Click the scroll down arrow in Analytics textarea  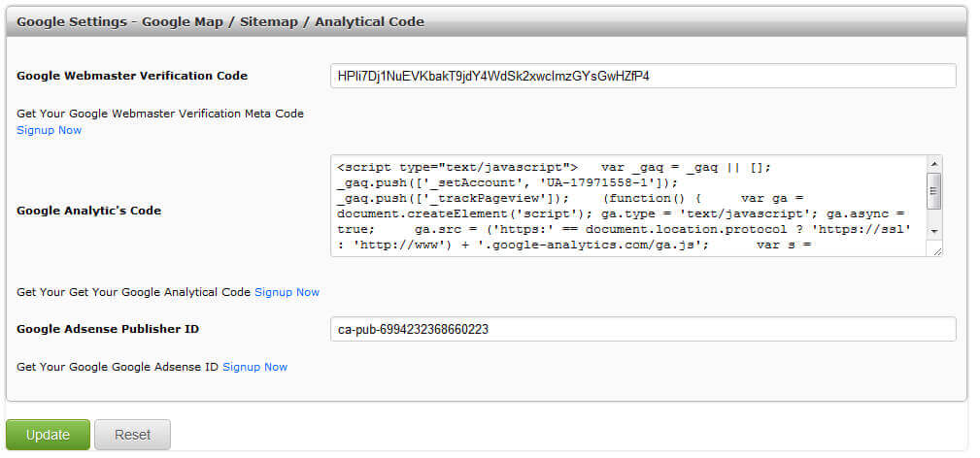[933, 232]
